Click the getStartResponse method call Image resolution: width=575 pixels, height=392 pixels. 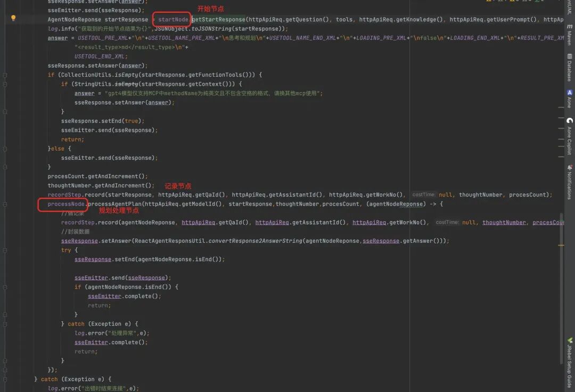219,19
